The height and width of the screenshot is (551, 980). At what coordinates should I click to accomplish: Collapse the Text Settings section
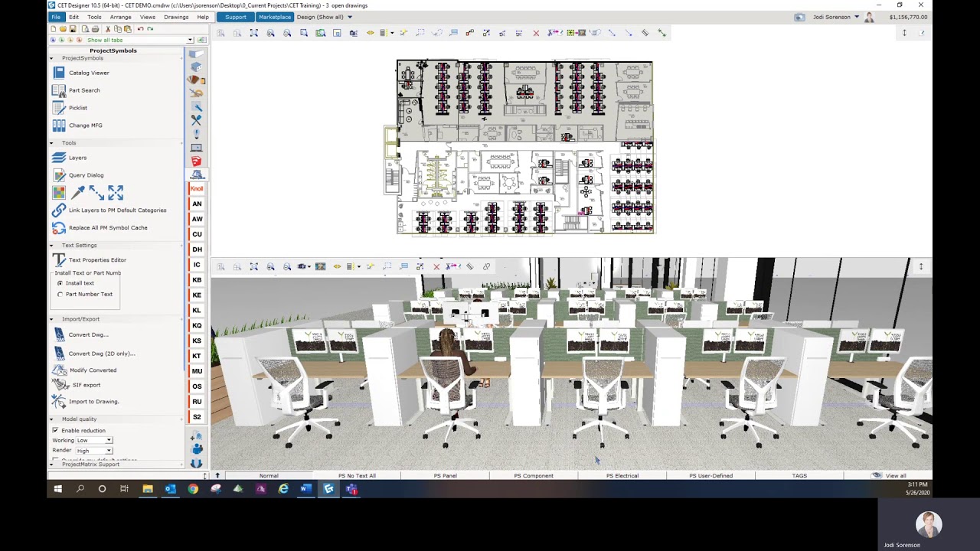click(x=51, y=246)
